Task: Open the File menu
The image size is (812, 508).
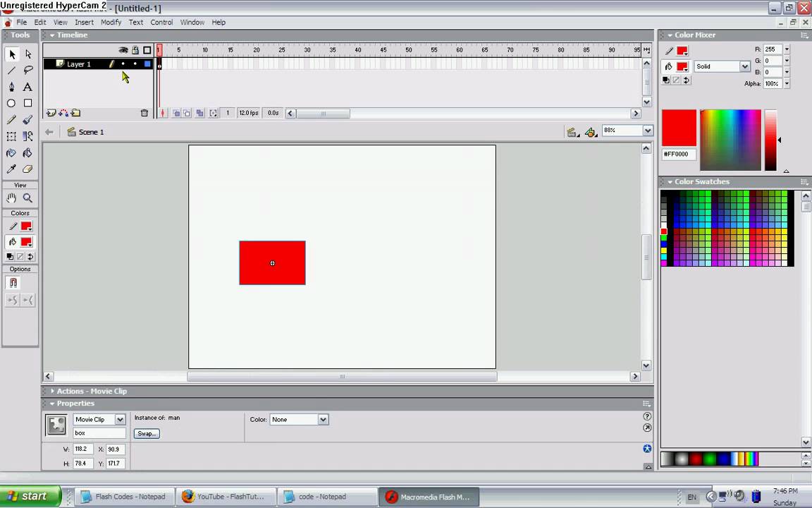Action: 22,23
